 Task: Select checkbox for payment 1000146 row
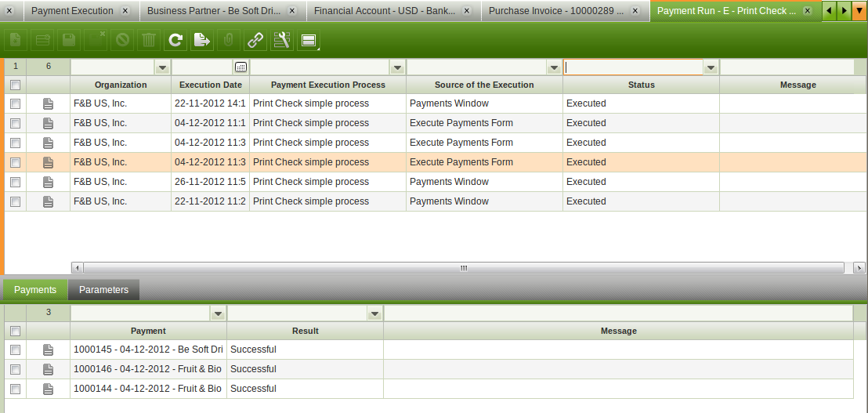[15, 369]
